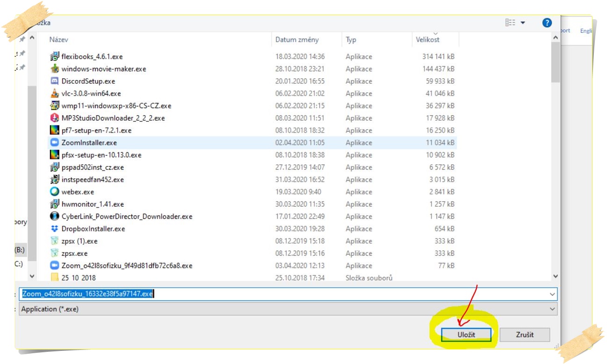Click the navigation pane scroll up arrow

click(32, 37)
